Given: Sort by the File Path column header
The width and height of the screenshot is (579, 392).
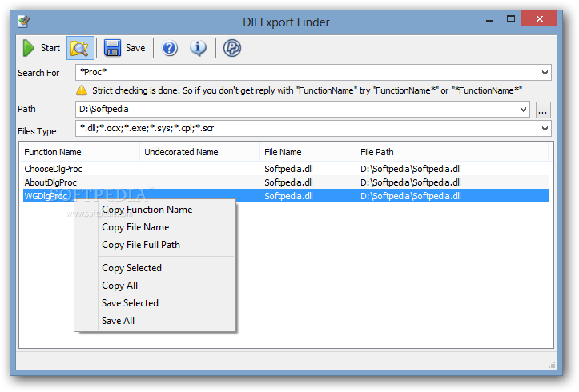Looking at the screenshot, I should (x=452, y=152).
